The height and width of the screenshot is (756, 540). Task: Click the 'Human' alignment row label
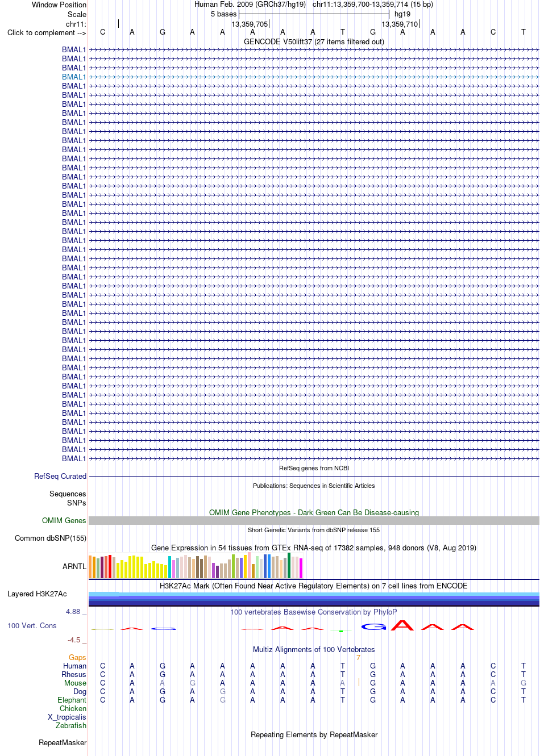pyautogui.click(x=74, y=666)
